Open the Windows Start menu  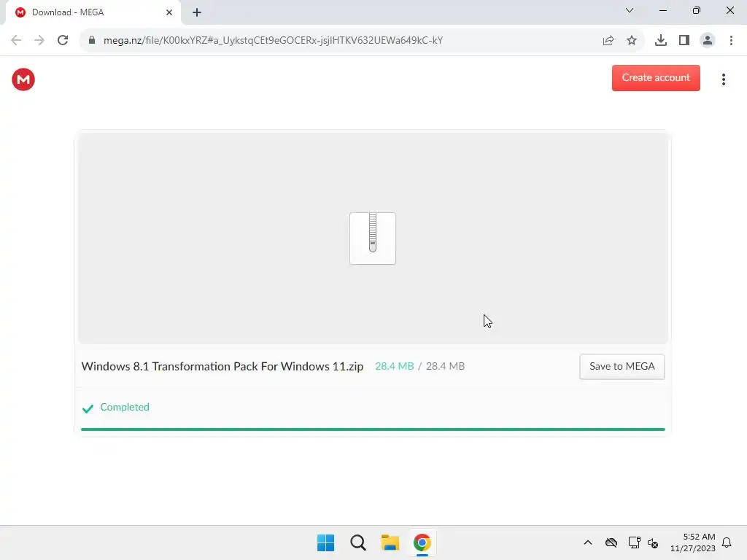pos(326,542)
